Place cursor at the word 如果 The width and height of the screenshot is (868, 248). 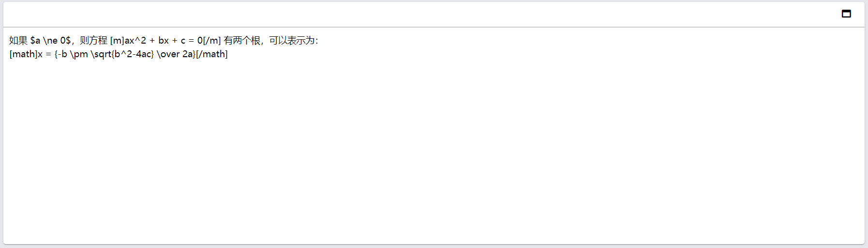click(x=18, y=41)
